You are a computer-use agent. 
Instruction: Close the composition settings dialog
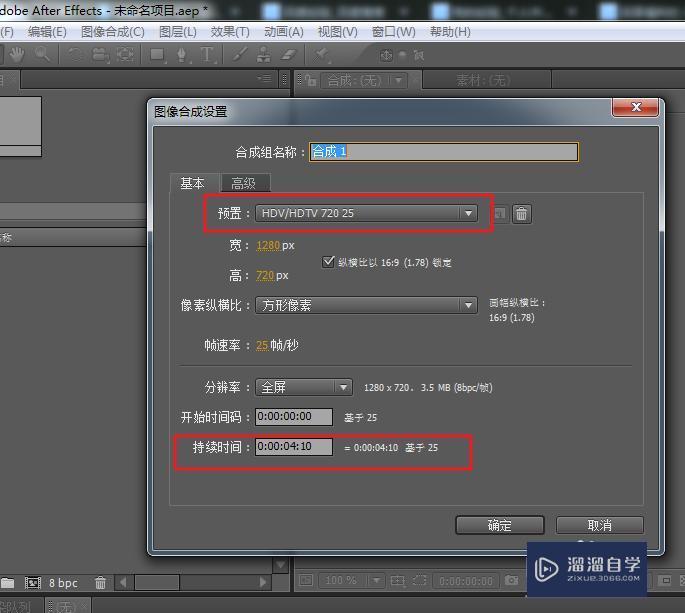635,107
